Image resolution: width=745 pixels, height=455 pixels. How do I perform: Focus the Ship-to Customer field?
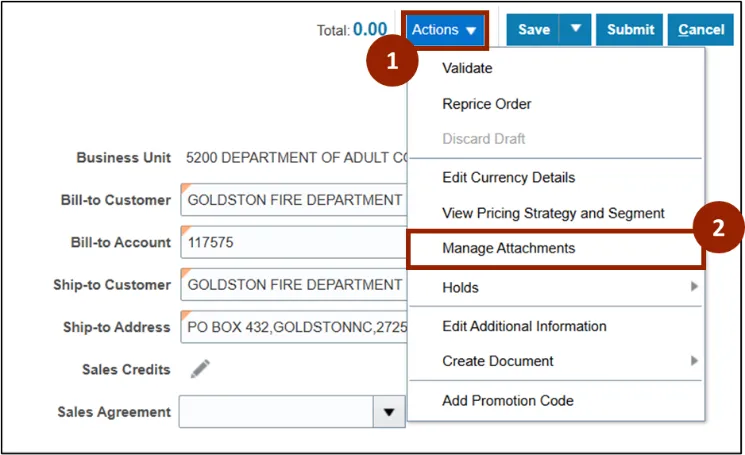tap(293, 285)
